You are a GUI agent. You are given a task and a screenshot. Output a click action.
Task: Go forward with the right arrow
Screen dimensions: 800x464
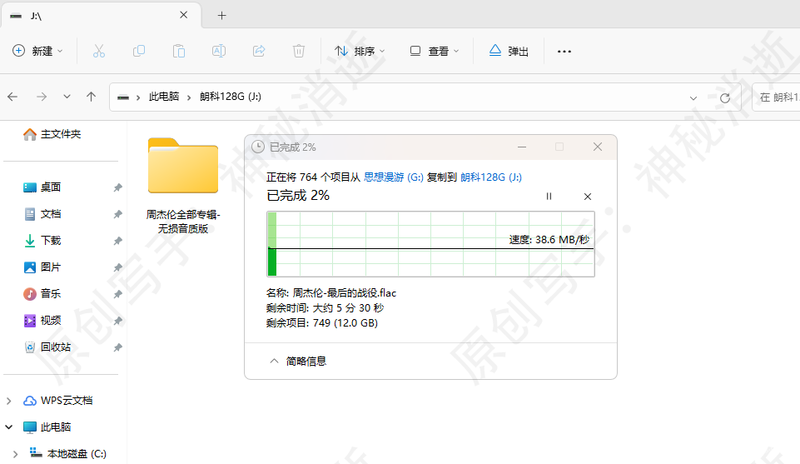[x=41, y=96]
